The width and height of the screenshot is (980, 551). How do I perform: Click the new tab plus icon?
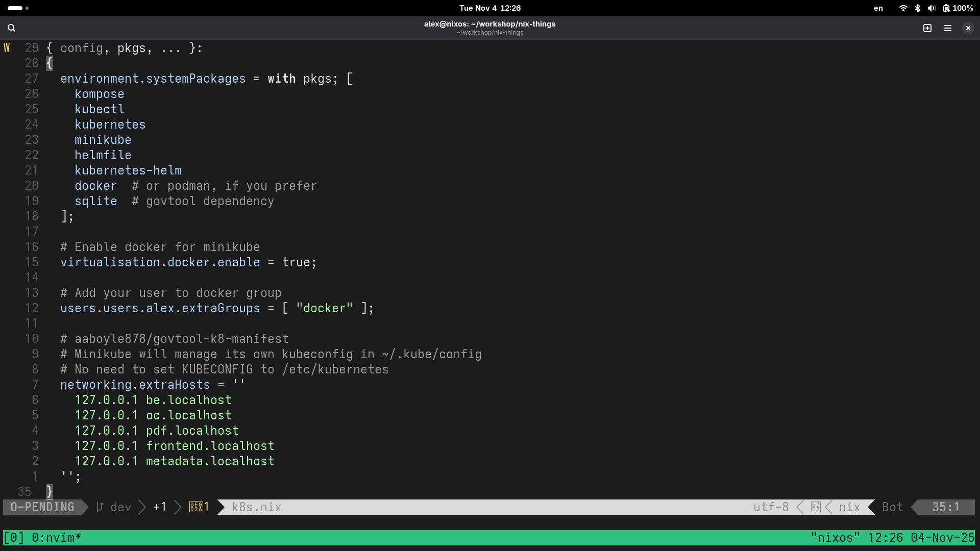click(x=927, y=28)
